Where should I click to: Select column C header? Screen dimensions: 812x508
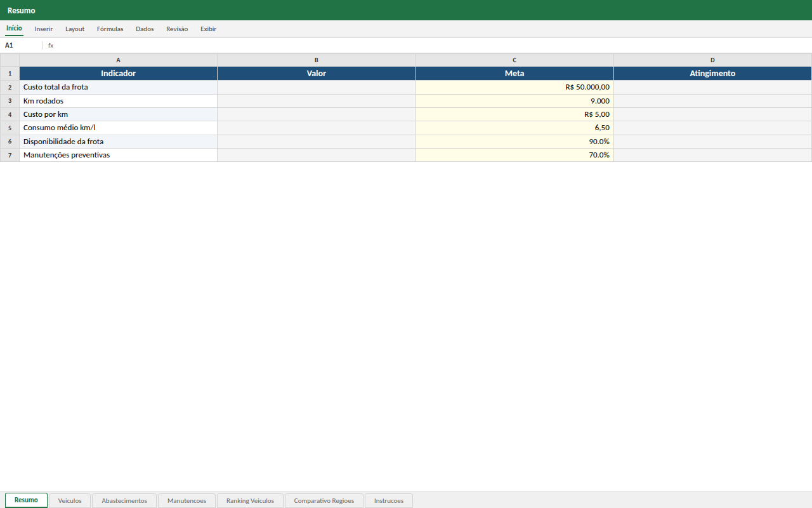(x=514, y=60)
